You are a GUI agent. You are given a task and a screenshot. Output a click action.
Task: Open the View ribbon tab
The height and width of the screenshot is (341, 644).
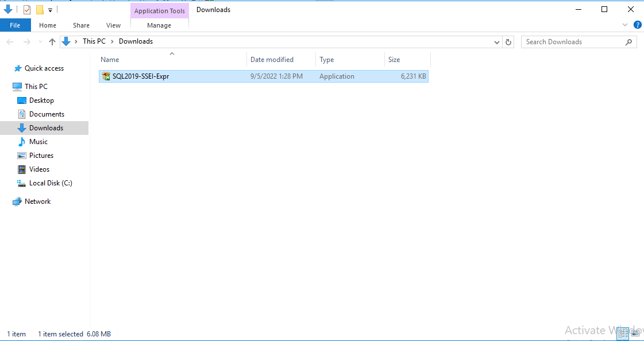tap(113, 25)
